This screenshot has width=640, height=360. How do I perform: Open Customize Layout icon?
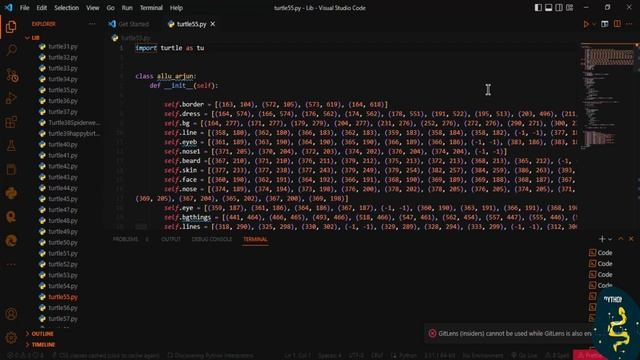tap(569, 8)
